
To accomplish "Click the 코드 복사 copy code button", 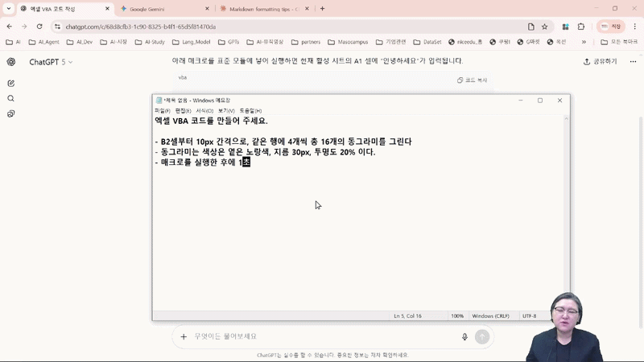I will click(473, 80).
